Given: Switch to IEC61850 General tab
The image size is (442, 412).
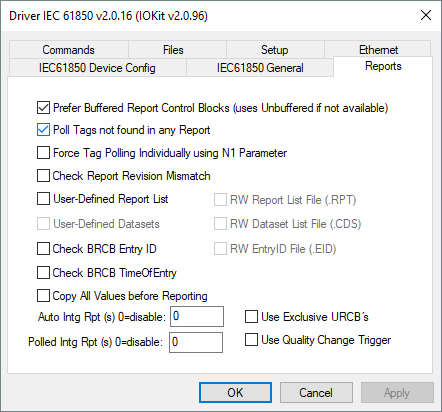Looking at the screenshot, I should tap(260, 68).
